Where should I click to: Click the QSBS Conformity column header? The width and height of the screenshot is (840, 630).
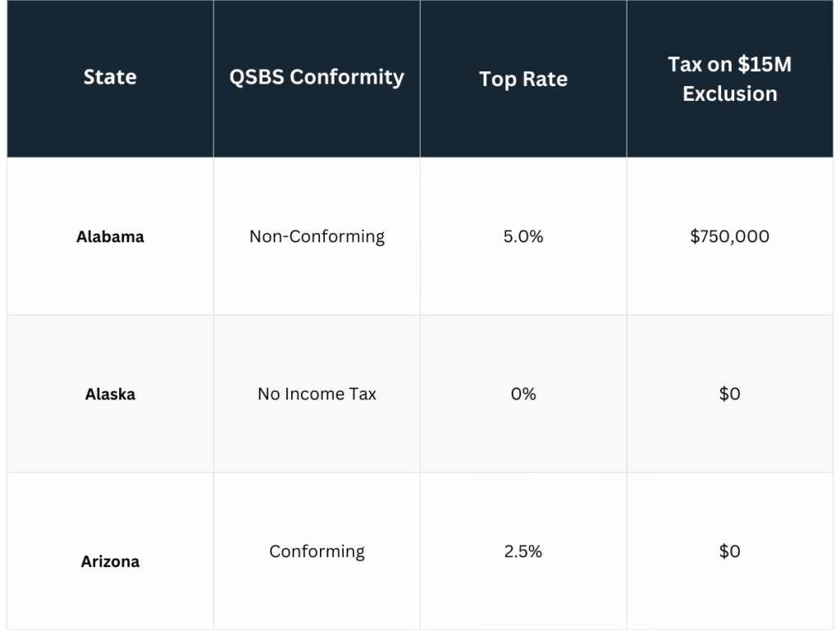317,77
